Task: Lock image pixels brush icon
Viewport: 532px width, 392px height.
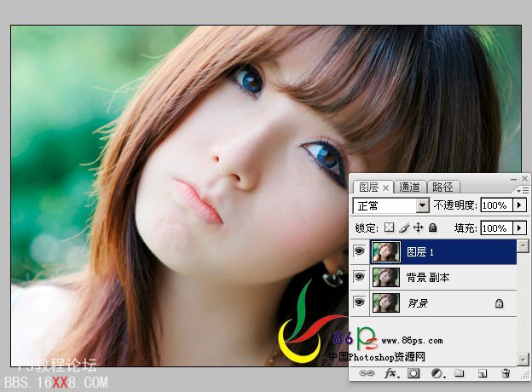Action: pyautogui.click(x=403, y=228)
